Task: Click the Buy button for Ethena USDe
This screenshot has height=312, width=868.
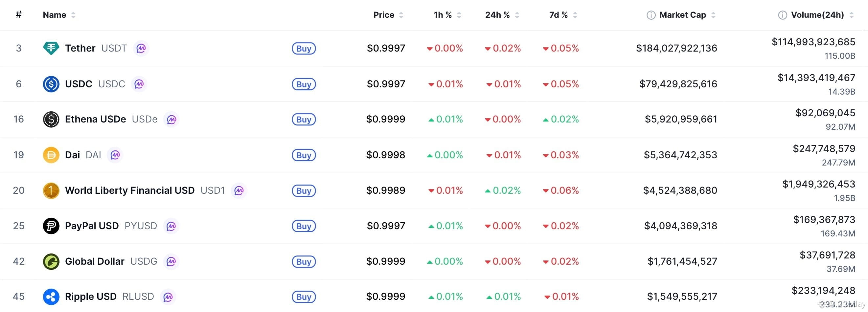Action: (x=304, y=119)
